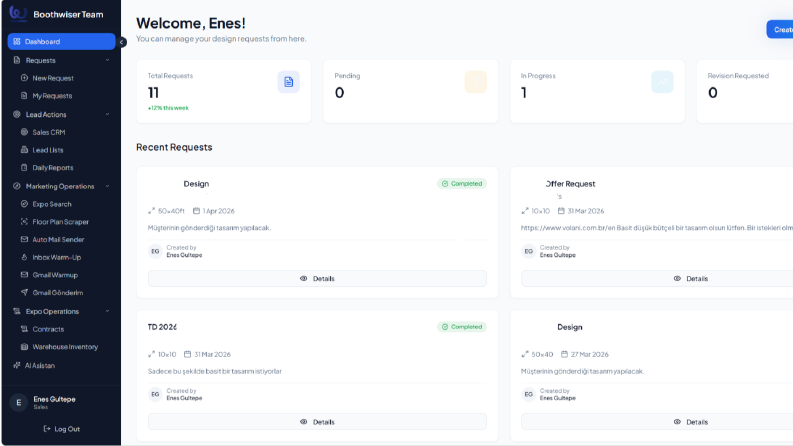The image size is (793, 446).
Task: Open AI Asistan
Action: [39, 365]
